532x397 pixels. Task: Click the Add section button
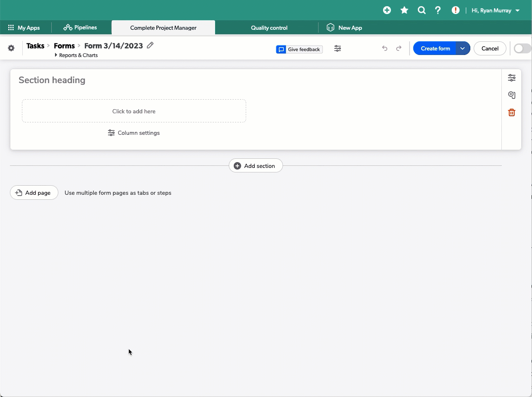tap(256, 165)
